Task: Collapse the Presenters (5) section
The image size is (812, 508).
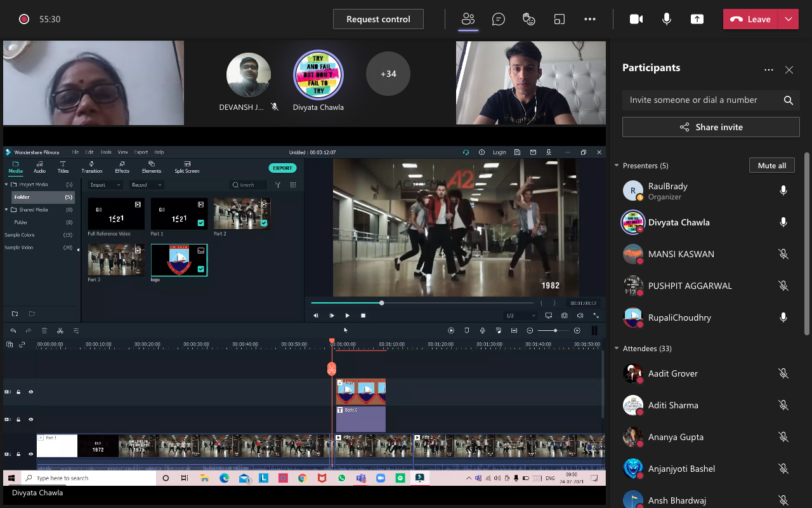Action: pyautogui.click(x=617, y=166)
